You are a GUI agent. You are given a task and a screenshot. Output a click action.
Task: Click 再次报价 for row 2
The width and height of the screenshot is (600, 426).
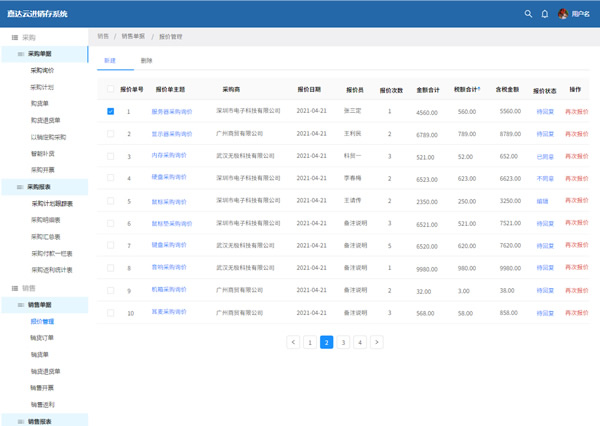(x=577, y=134)
